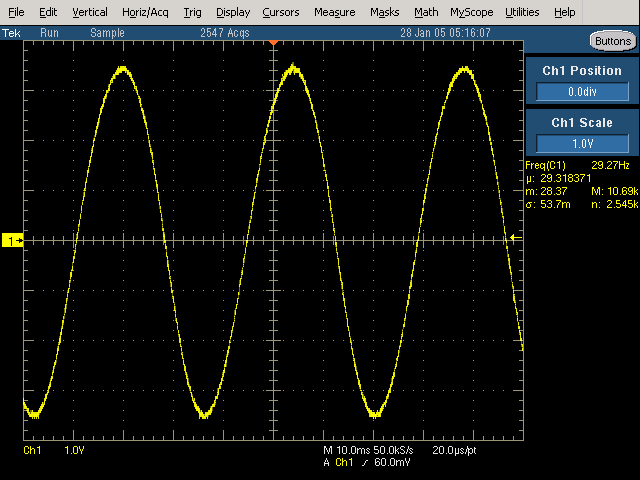
Task: Click the Sample acquisition mode label
Action: 107,33
